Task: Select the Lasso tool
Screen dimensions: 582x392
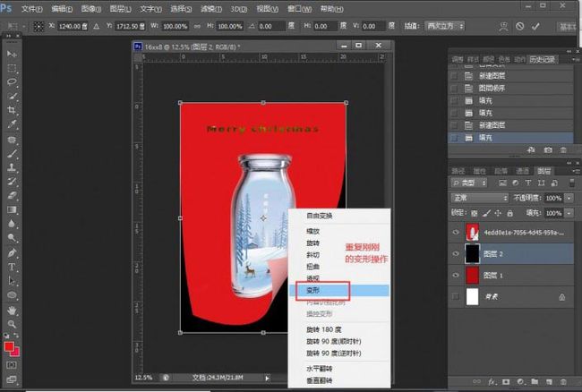Action: click(x=12, y=82)
